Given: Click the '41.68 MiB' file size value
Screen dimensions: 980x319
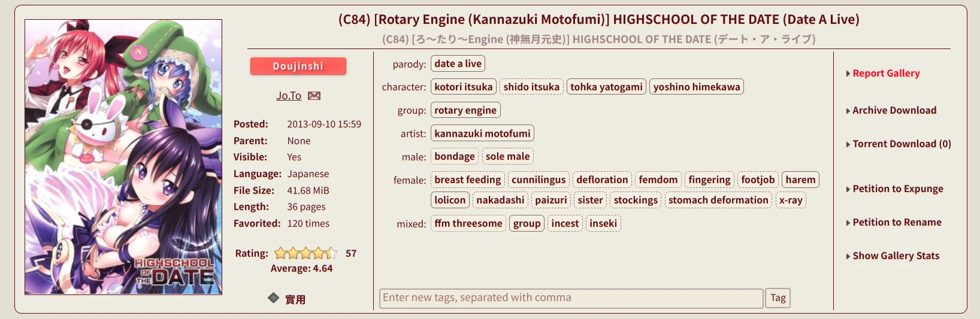Looking at the screenshot, I should point(308,190).
